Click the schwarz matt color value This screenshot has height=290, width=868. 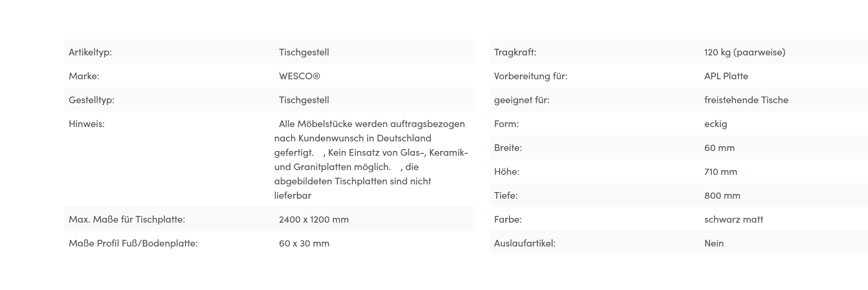coord(734,219)
